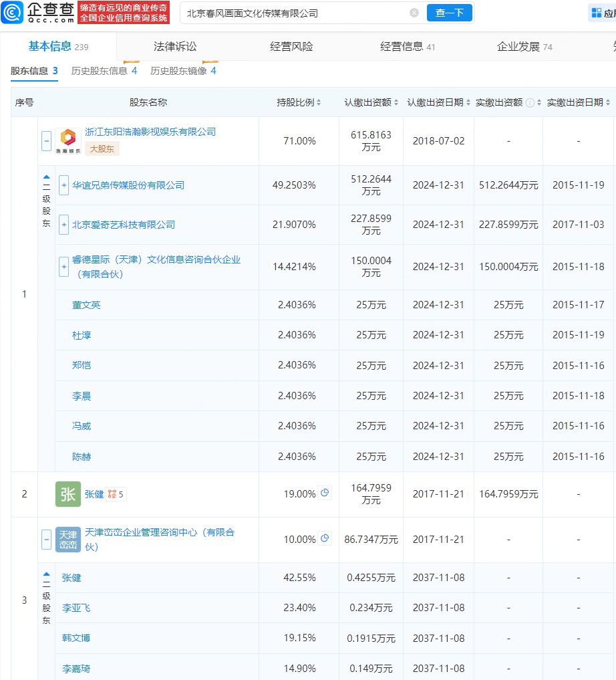Select the 历史股东信息 sub-tab
This screenshot has width=616, height=680.
pyautogui.click(x=104, y=71)
